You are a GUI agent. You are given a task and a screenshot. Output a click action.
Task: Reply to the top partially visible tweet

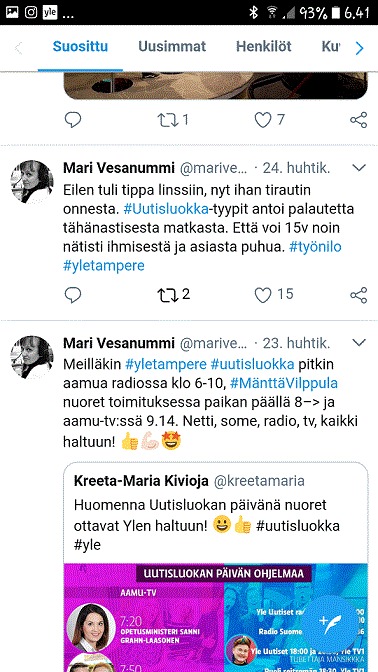pos(73,120)
